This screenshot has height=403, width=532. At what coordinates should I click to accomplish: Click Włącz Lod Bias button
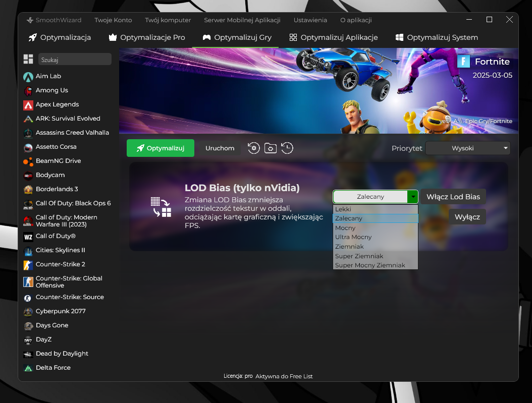453,197
